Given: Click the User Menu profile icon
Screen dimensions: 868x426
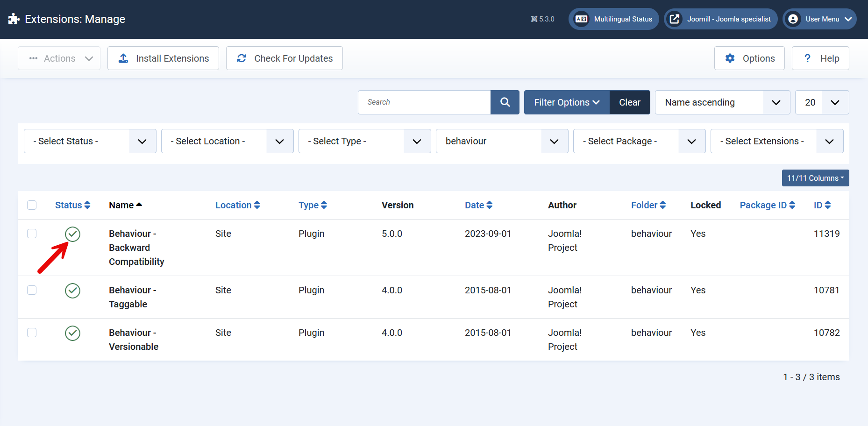Looking at the screenshot, I should [793, 19].
